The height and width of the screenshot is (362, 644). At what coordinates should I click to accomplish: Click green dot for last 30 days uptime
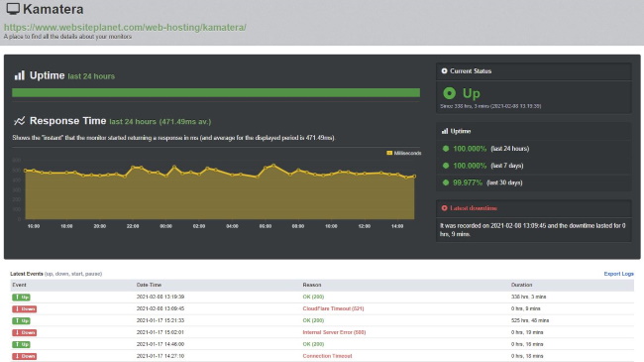click(x=446, y=182)
